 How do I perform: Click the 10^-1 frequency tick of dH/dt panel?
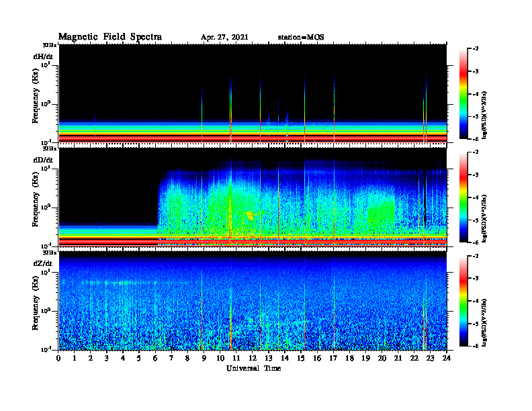(46, 142)
